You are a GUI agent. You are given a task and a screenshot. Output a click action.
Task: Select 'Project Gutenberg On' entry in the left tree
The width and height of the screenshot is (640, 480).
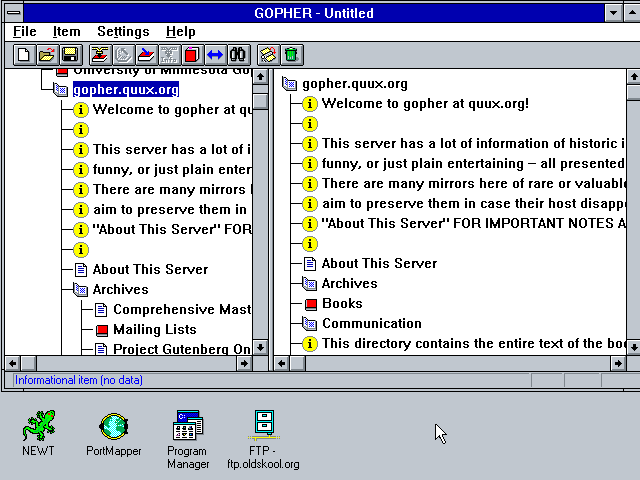point(182,349)
